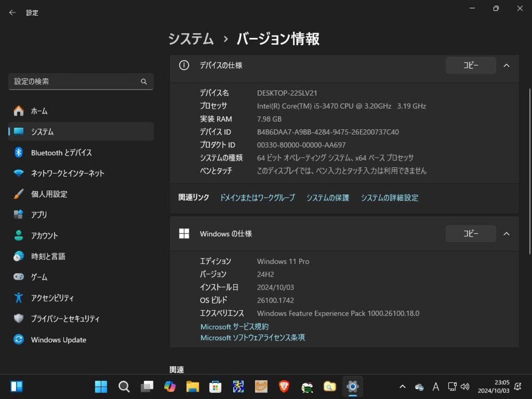
Task: Open ドメインまたはワークグループ link
Action: point(257,198)
